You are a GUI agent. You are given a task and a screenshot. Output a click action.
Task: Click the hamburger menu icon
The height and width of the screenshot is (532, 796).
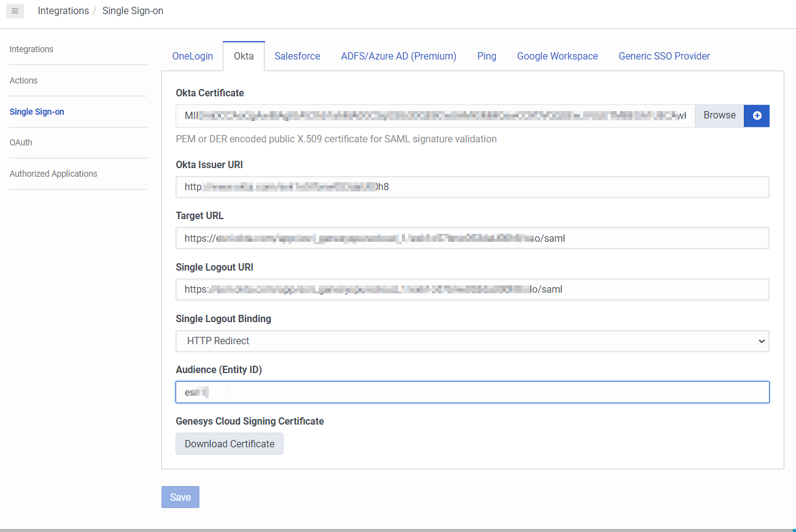(15, 11)
